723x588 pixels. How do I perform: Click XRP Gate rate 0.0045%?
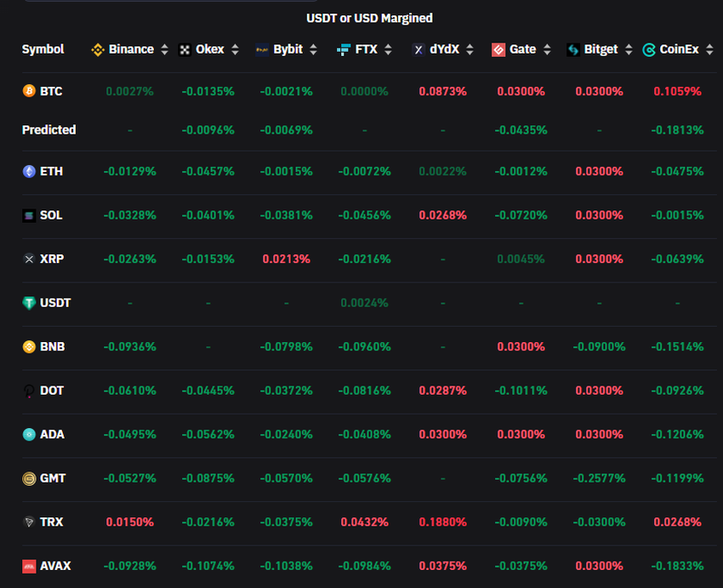pyautogui.click(x=521, y=260)
